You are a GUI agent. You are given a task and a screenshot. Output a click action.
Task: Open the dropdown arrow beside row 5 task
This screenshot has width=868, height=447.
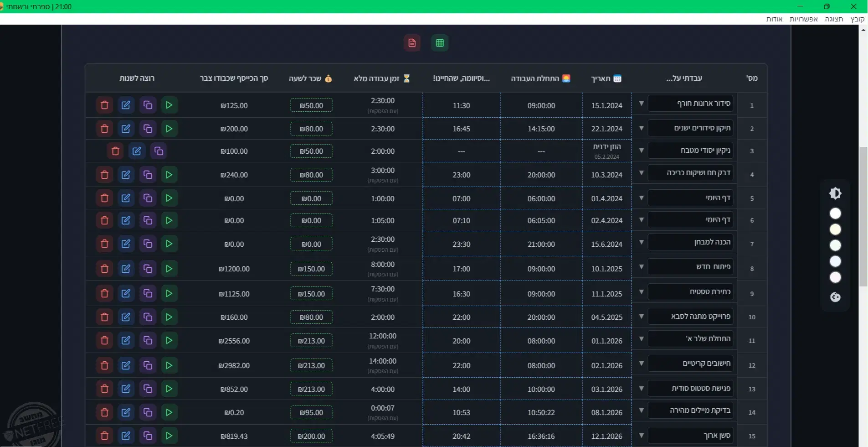coord(641,198)
